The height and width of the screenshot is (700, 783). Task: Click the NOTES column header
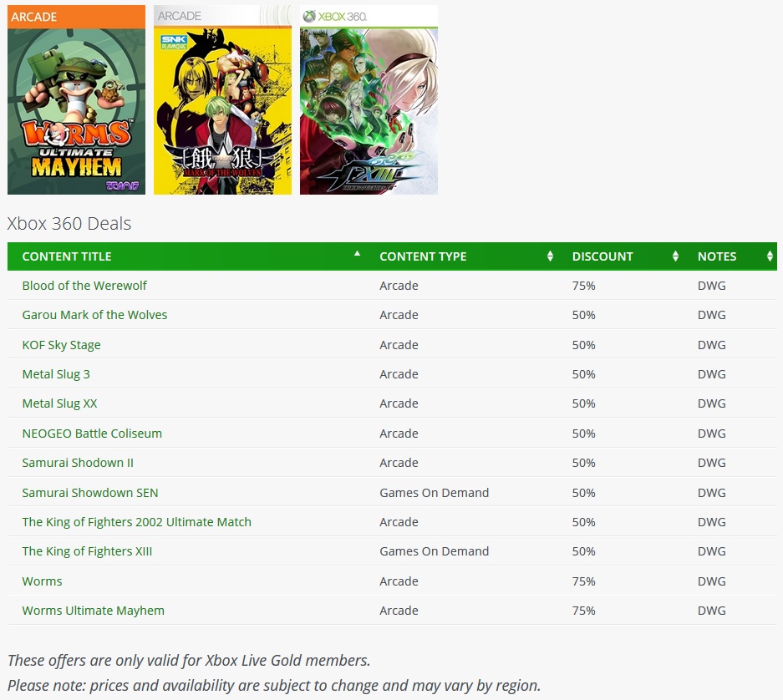(730, 256)
